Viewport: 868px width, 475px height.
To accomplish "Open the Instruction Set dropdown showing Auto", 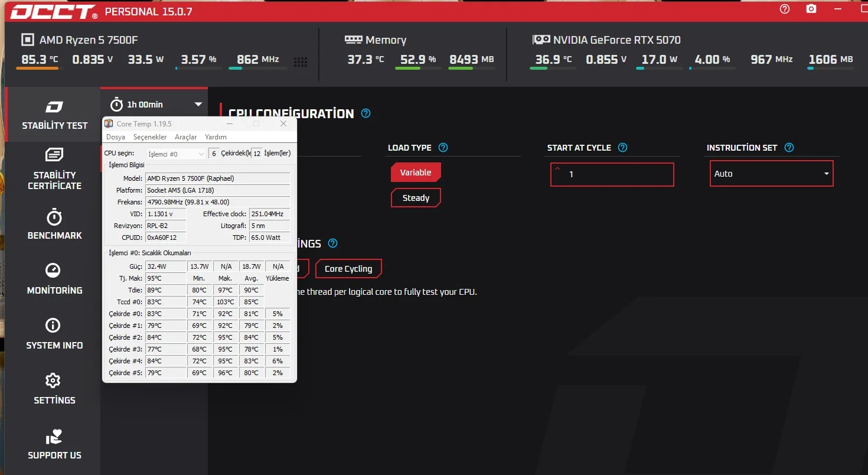I will 771,174.
